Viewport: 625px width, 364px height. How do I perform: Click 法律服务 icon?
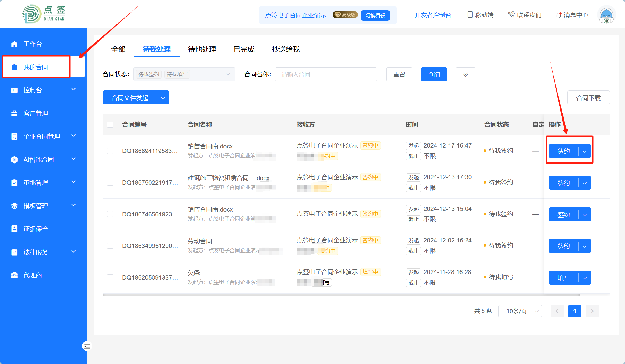tap(14, 252)
